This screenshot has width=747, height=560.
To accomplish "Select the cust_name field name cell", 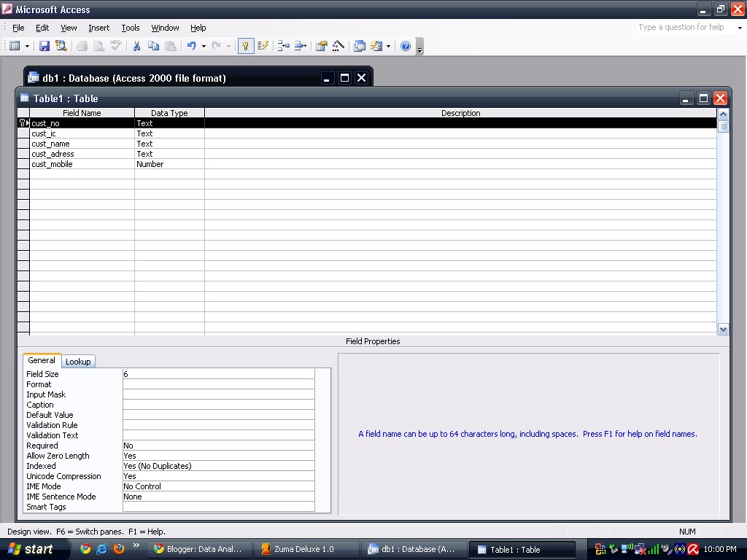I will coord(82,144).
